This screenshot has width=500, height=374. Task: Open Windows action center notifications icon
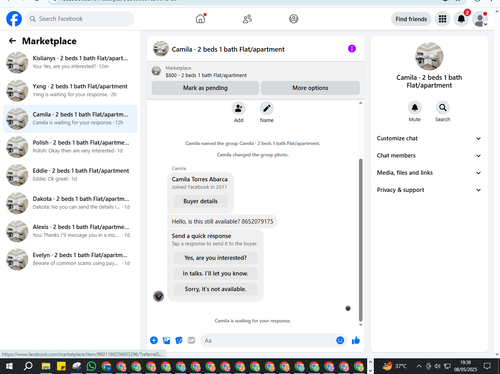pos(487,366)
